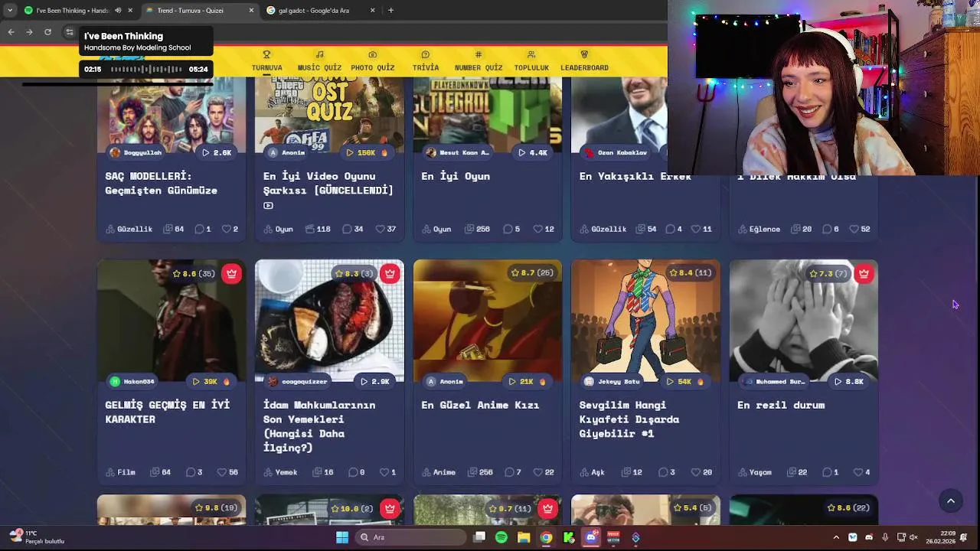Click the crown badge on En rezil durum card

pos(864,273)
